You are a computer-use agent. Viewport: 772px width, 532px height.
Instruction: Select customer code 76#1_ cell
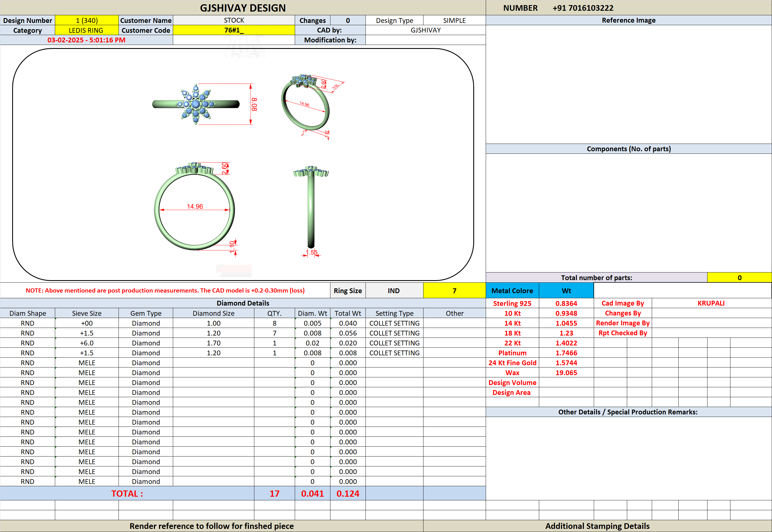(234, 30)
